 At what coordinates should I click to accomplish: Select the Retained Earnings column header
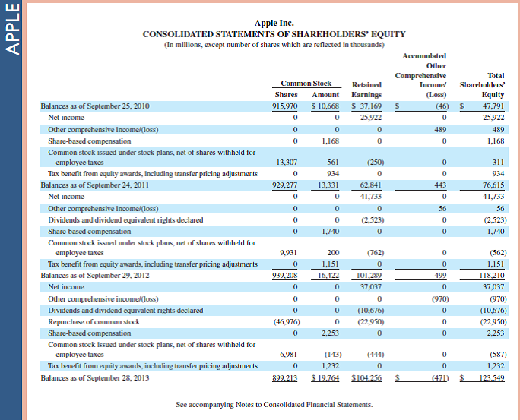366,90
